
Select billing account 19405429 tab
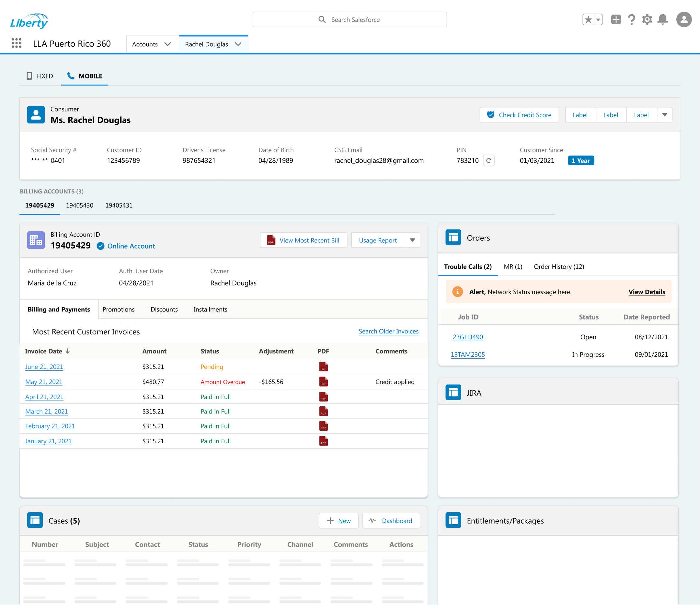40,205
